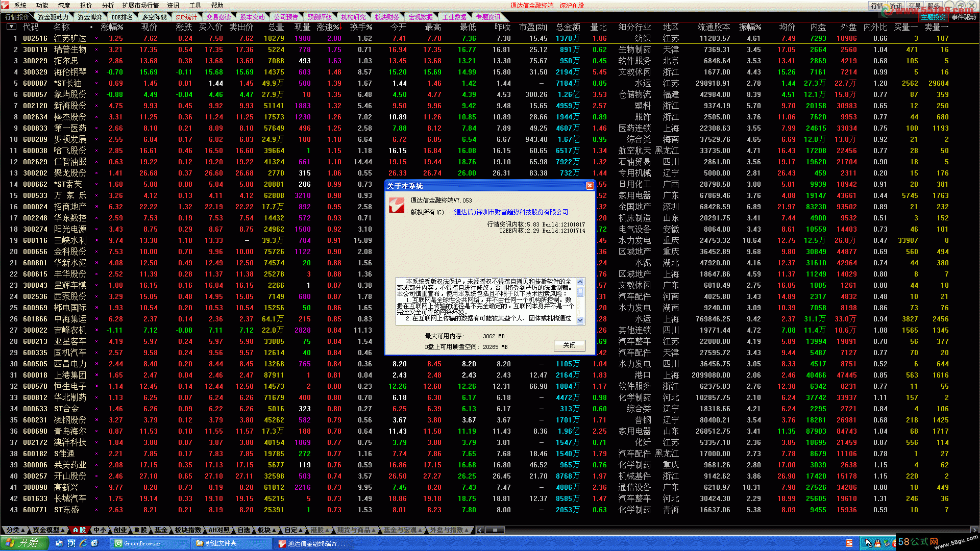The width and height of the screenshot is (980, 551).
Task: Select the 创业 bottom tab
Action: [x=120, y=530]
